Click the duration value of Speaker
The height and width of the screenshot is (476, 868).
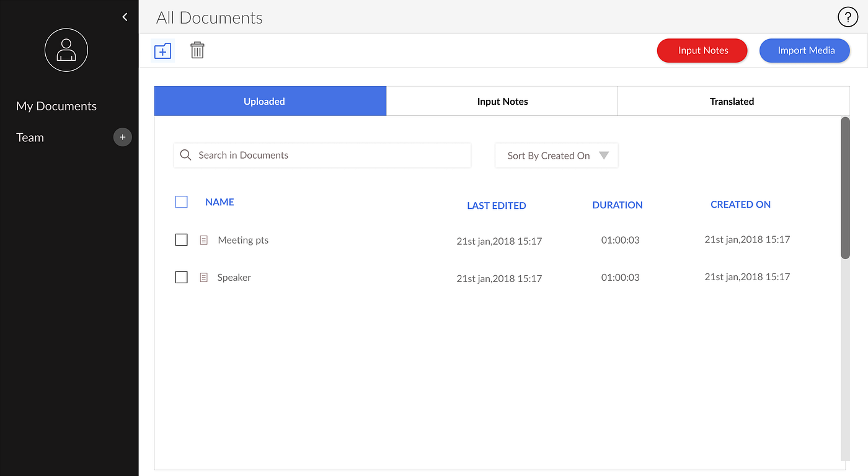[620, 278]
